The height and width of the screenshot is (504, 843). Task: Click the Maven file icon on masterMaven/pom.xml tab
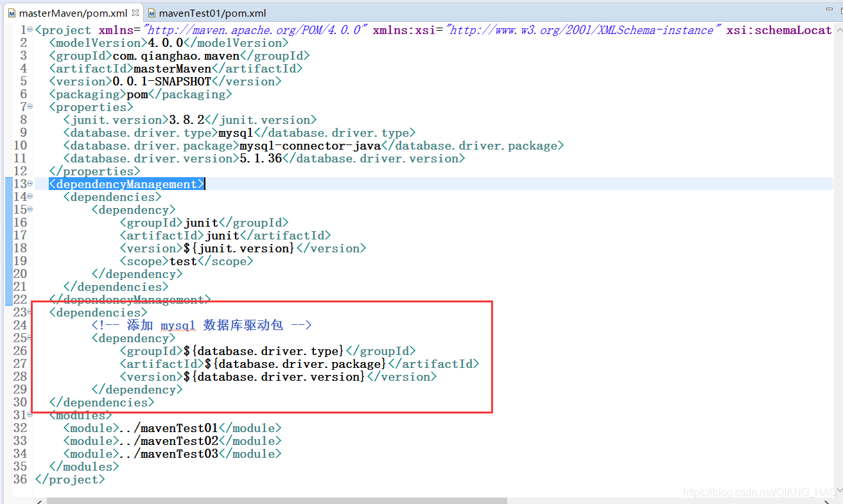pyautogui.click(x=12, y=13)
